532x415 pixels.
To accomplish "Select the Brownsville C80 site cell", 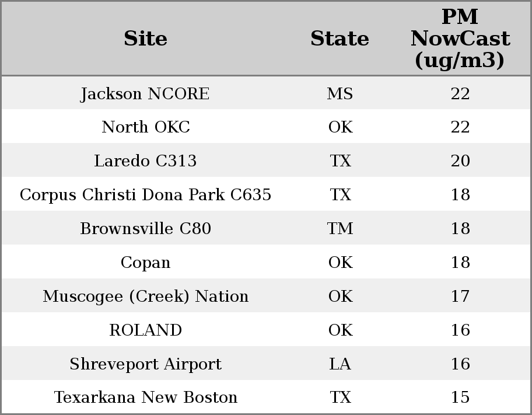I will (145, 229).
